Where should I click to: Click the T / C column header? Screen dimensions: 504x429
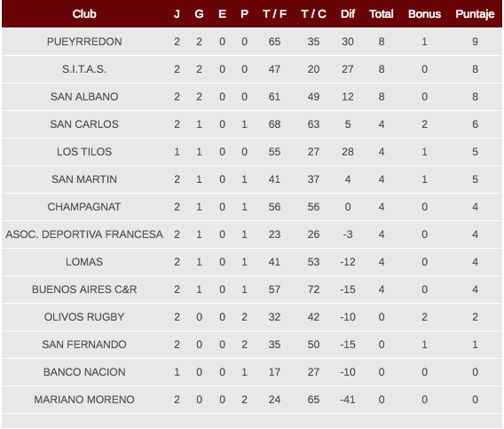[313, 14]
